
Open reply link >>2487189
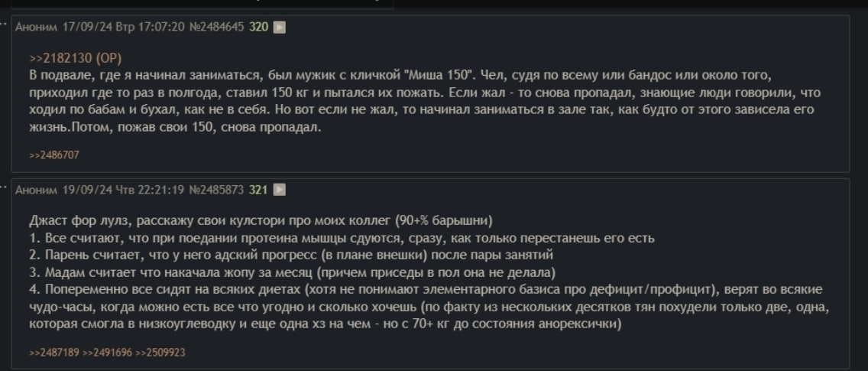click(53, 353)
